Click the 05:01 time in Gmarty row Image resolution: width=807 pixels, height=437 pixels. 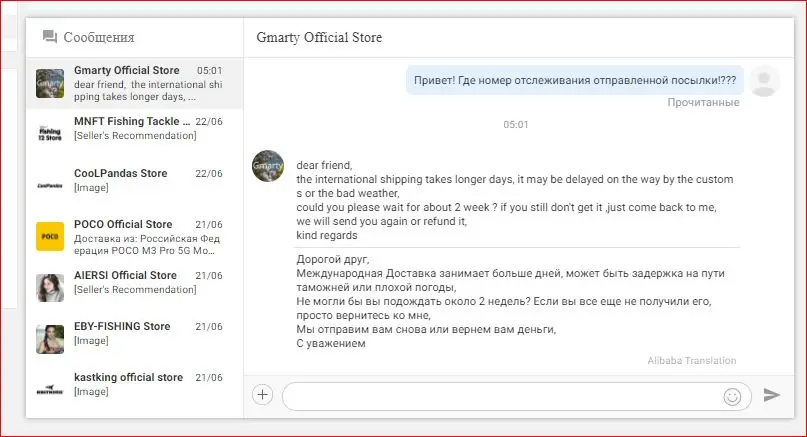click(209, 71)
